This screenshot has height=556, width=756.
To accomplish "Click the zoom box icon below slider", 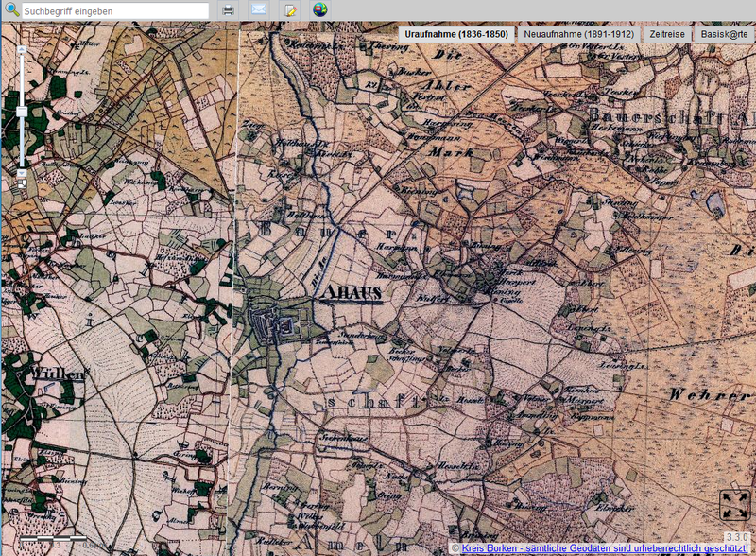I will [22, 183].
